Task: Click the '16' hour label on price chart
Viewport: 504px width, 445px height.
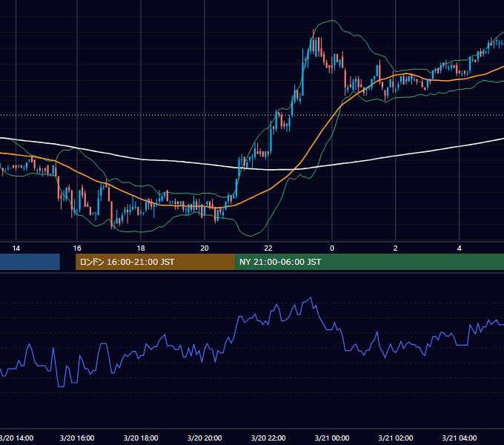Action: pos(77,248)
